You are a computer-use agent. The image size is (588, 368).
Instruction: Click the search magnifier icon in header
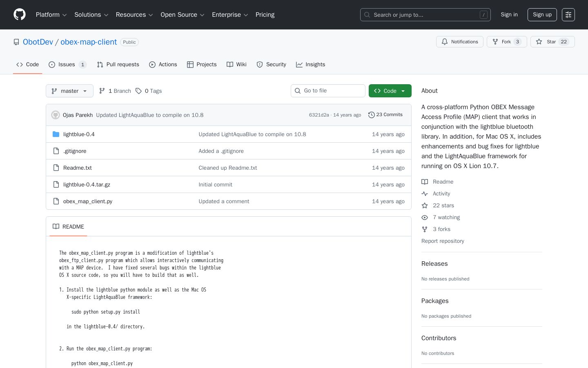[x=367, y=15]
